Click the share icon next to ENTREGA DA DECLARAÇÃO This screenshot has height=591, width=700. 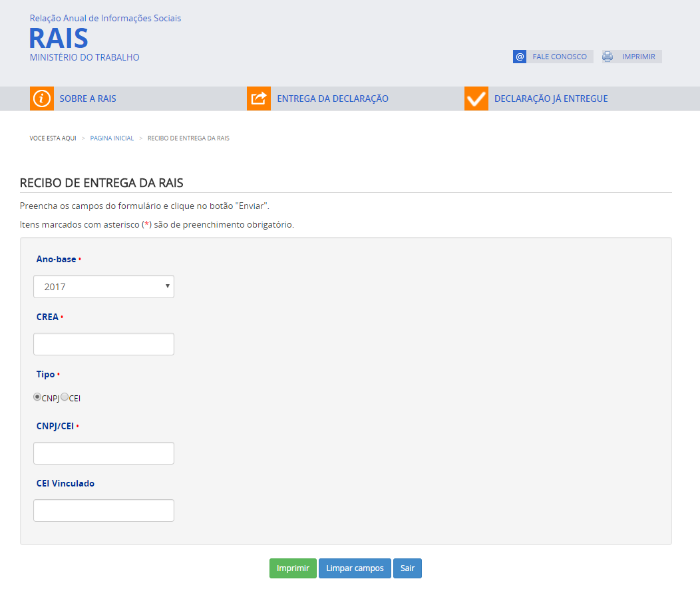(x=259, y=98)
